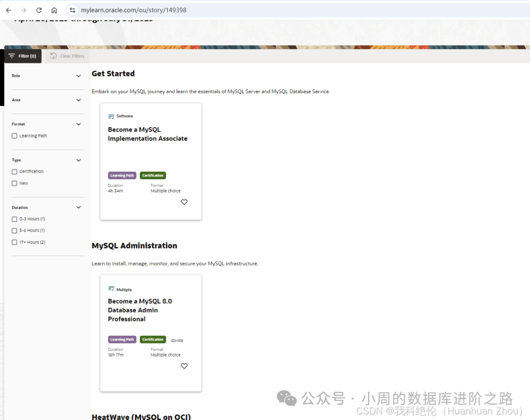This screenshot has height=420, width=530.
Task: Click Learning Path badge on Implementation Associate card
Action: [122, 175]
